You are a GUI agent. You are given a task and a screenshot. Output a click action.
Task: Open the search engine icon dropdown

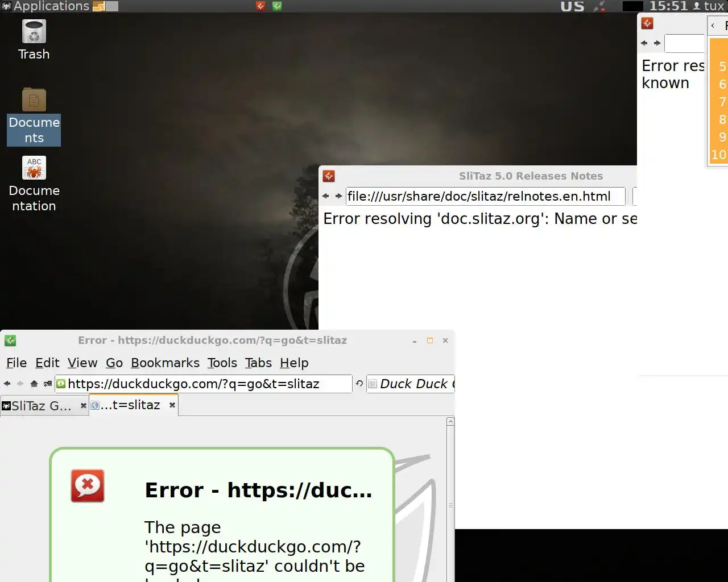click(373, 384)
